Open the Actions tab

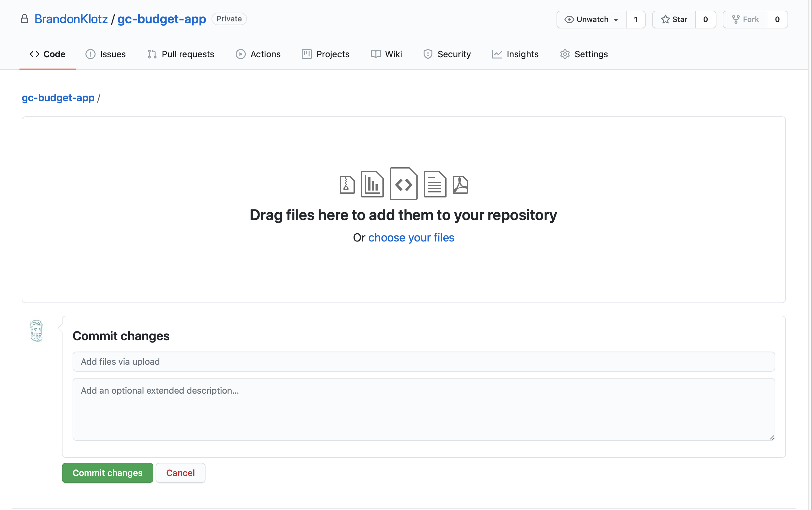pos(258,54)
